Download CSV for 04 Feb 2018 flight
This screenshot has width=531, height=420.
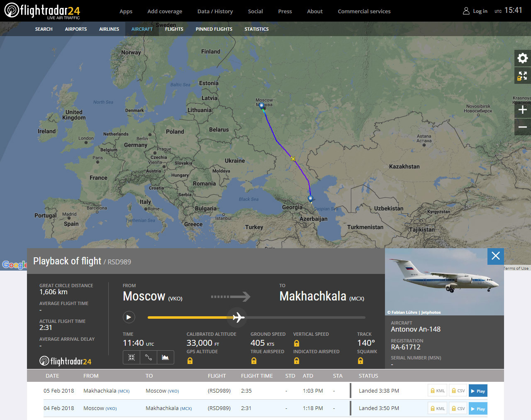pyautogui.click(x=458, y=408)
